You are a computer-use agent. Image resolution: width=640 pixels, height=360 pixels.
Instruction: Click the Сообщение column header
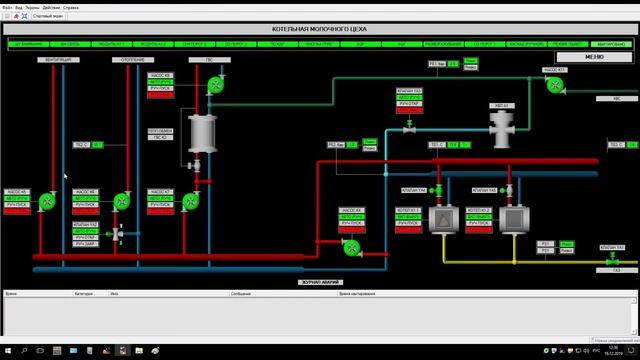(x=283, y=293)
